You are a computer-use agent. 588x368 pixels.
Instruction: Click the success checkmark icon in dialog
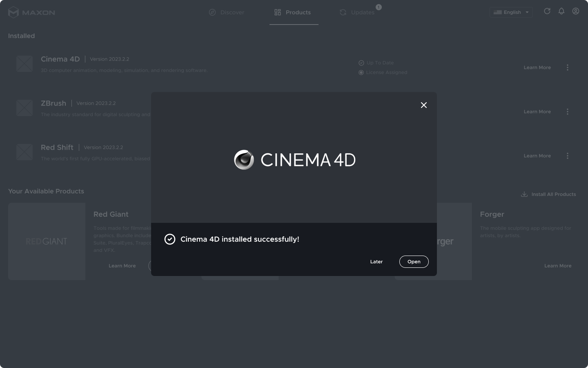click(x=170, y=239)
